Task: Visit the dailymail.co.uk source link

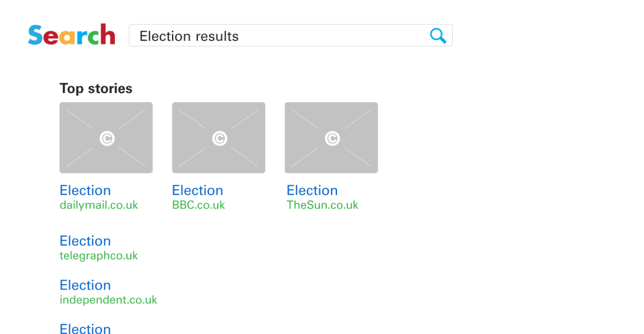Action: [x=99, y=205]
